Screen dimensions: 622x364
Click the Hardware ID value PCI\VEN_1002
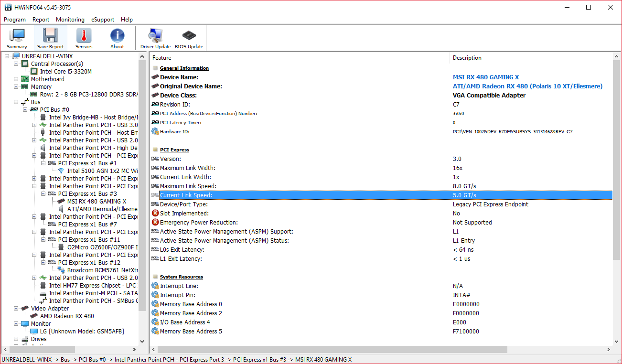click(x=513, y=131)
